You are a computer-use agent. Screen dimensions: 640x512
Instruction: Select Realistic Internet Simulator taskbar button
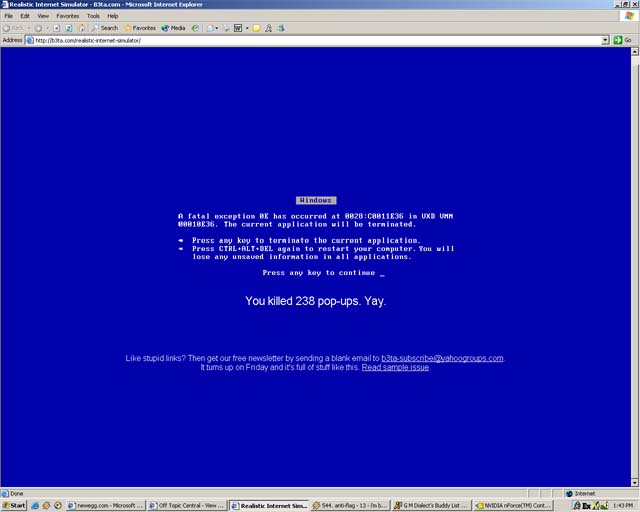point(269,505)
